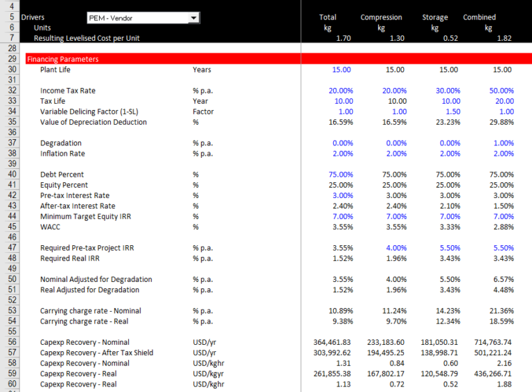This screenshot has height=392, width=532.
Task: Click the red Financing Parameters header
Action: click(x=278, y=59)
